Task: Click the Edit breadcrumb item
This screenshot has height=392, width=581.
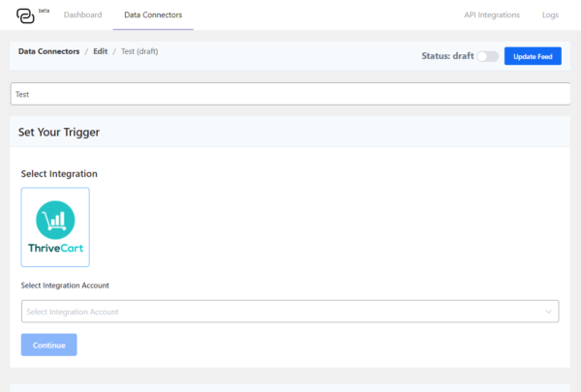Action: (x=101, y=51)
